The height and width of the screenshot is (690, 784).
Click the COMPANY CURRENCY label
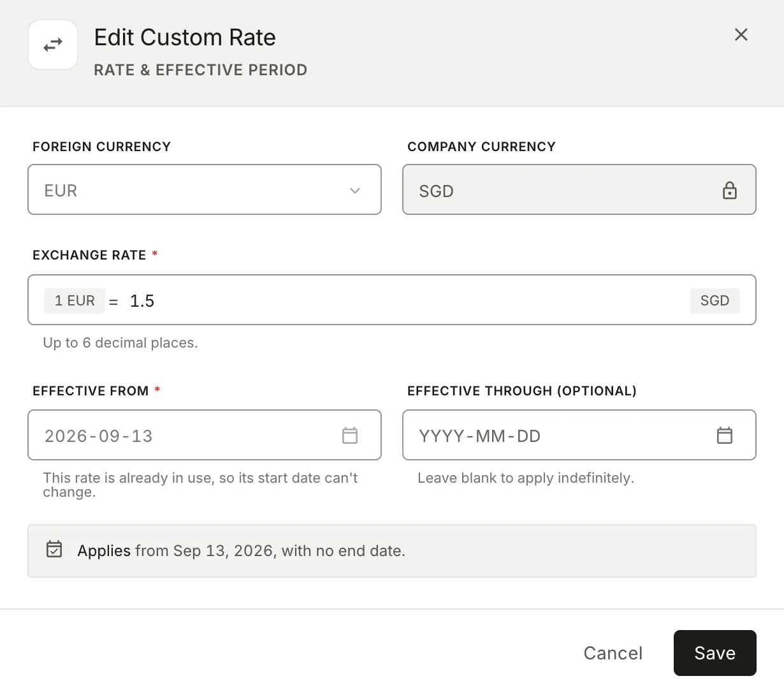pos(482,147)
